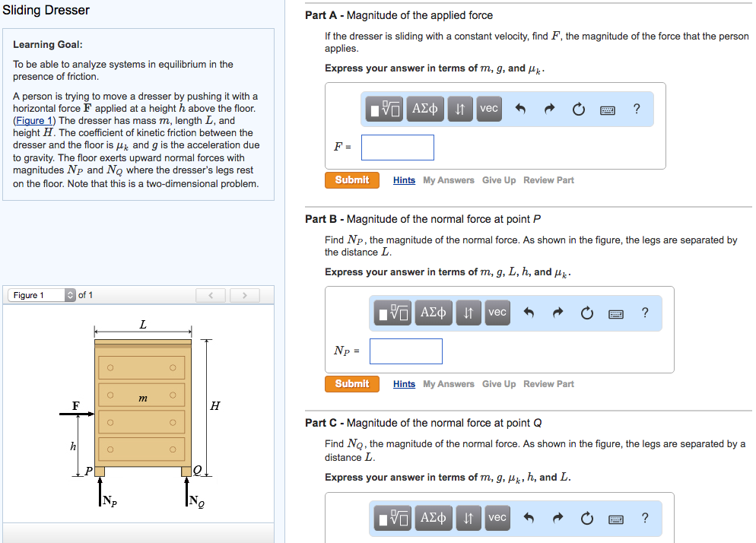The image size is (756, 543).
Task: Open help question mark in Part A toolbar
Action: click(637, 109)
